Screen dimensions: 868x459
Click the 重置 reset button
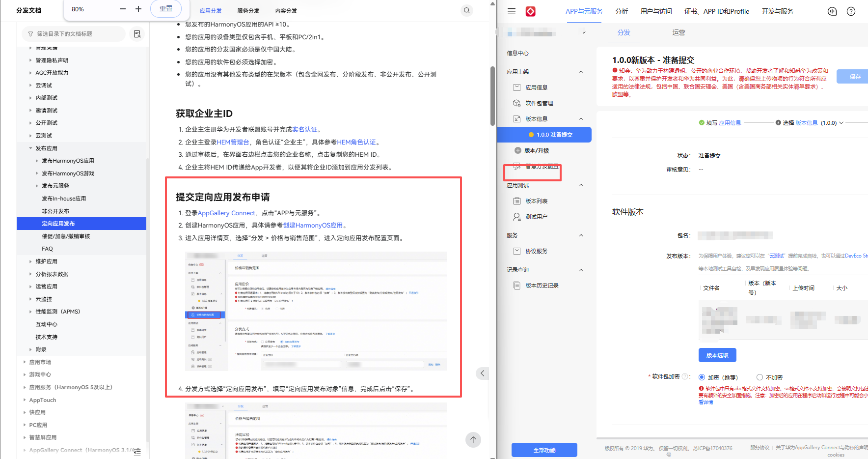click(x=166, y=8)
